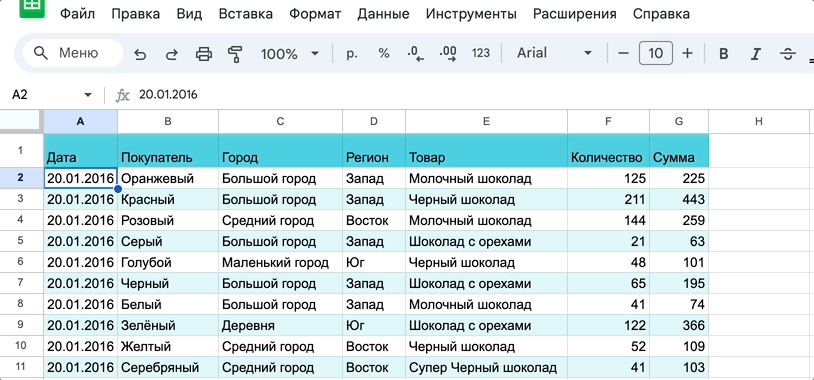The image size is (814, 380).
Task: Select row 11 header
Action: (21, 367)
